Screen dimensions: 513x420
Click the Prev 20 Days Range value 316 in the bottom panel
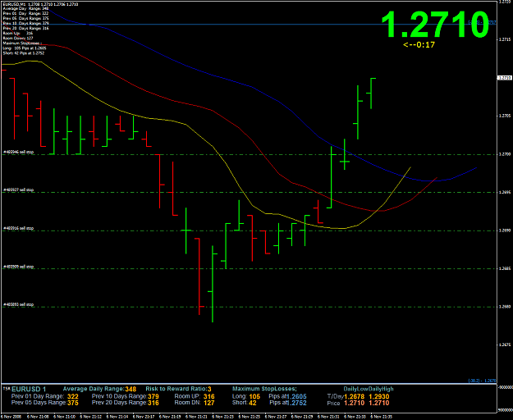[153, 403]
